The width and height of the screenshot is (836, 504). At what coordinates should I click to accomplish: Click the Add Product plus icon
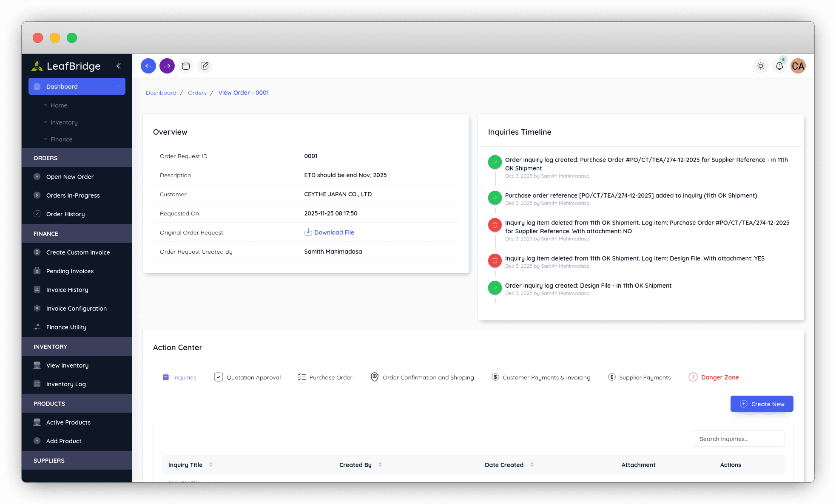tap(37, 441)
